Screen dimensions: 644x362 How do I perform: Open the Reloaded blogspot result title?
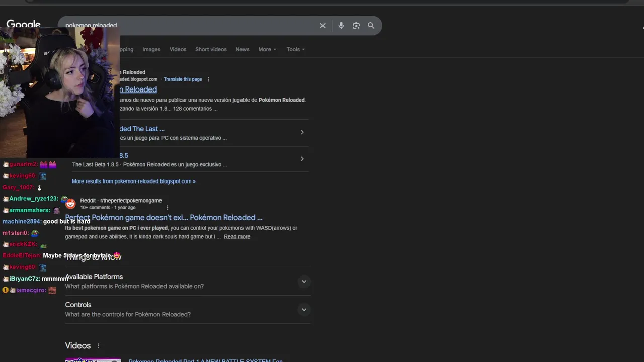tap(138, 89)
